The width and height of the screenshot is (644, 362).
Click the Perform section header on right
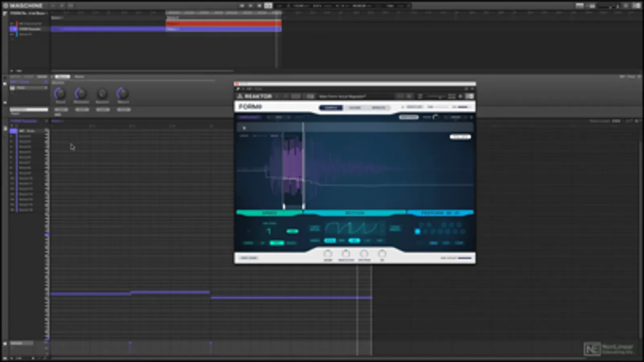click(440, 213)
